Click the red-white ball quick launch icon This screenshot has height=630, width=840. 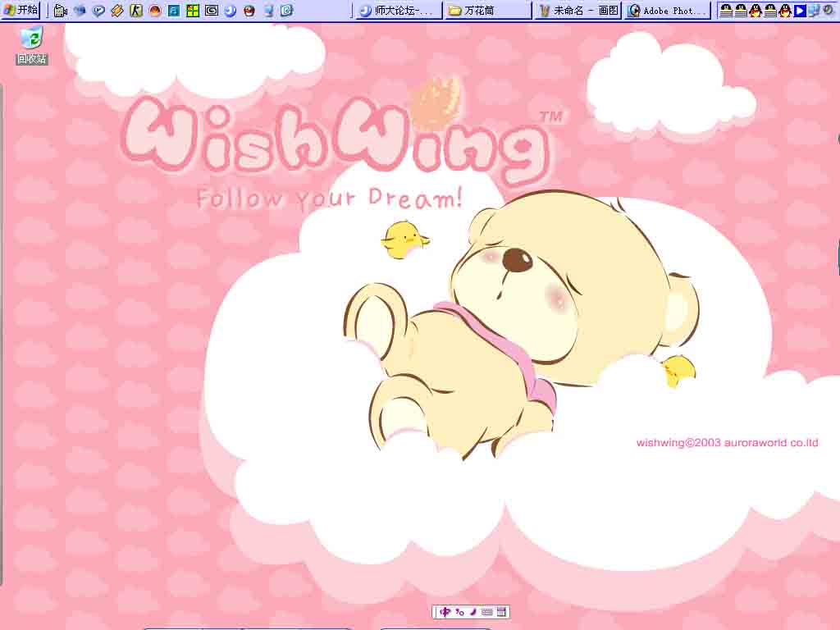[249, 11]
